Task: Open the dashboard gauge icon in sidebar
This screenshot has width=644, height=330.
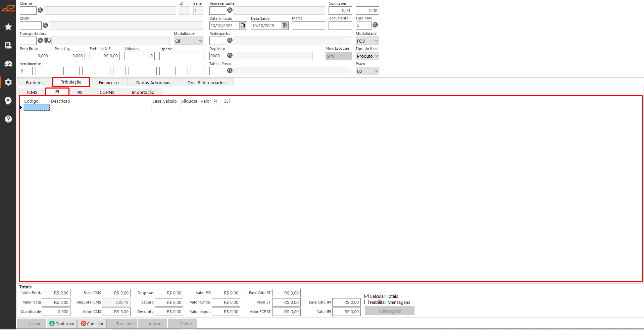Action: pyautogui.click(x=8, y=64)
